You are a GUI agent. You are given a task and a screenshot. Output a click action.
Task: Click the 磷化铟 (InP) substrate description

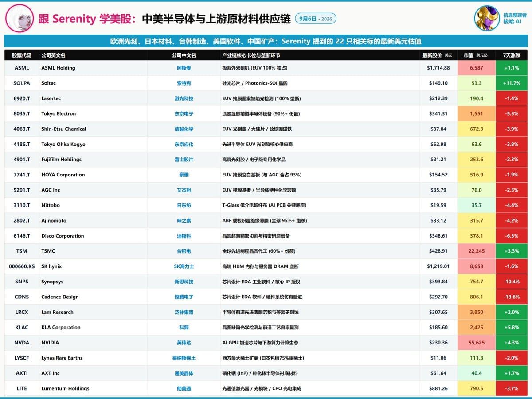[260, 373]
